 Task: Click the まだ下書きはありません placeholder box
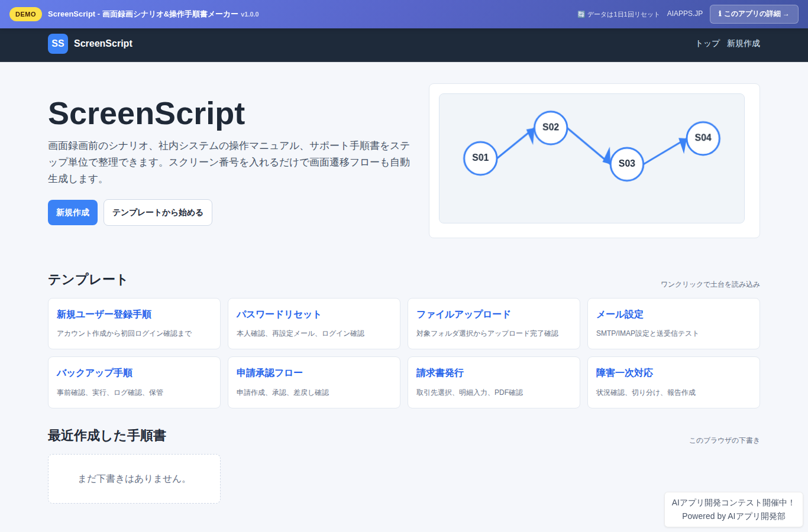(x=134, y=479)
